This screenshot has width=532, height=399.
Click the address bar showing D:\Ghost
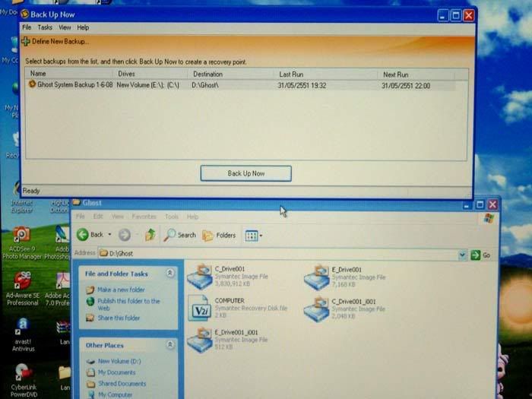point(278,253)
